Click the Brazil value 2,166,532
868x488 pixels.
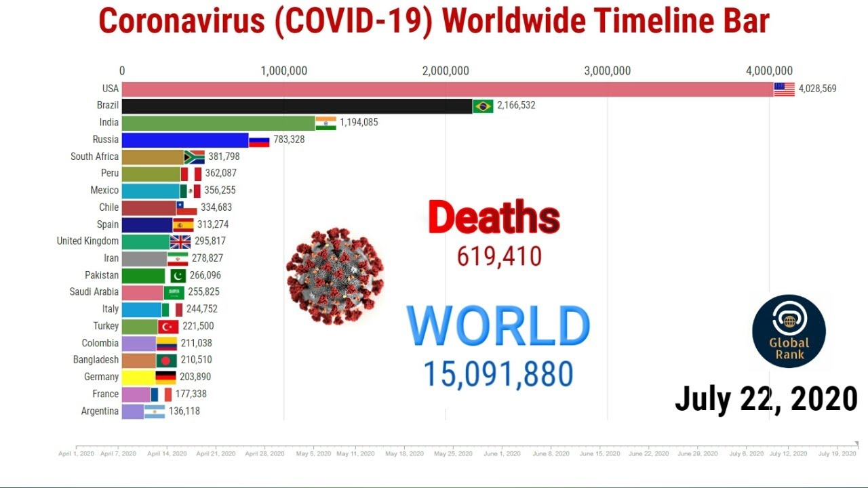[516, 106]
